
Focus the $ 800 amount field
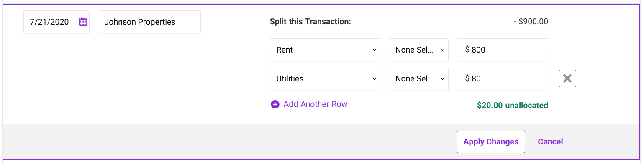[x=503, y=50]
